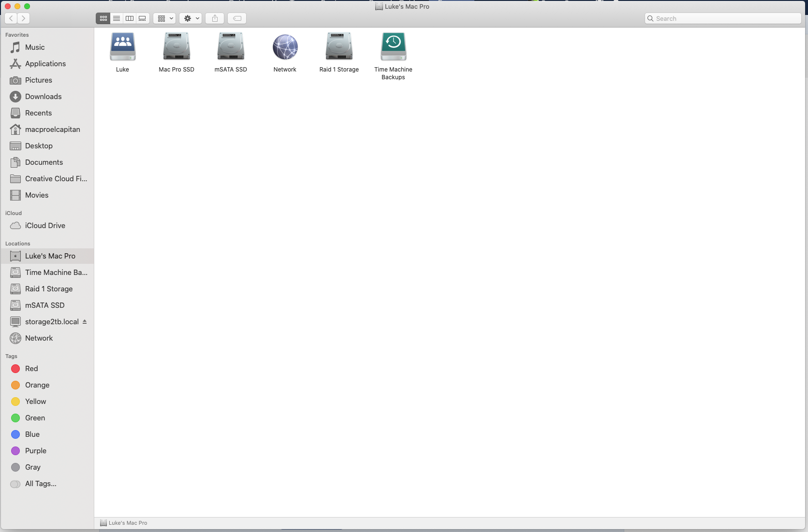Switch to list view
Viewport: 808px width, 532px height.
[117, 18]
